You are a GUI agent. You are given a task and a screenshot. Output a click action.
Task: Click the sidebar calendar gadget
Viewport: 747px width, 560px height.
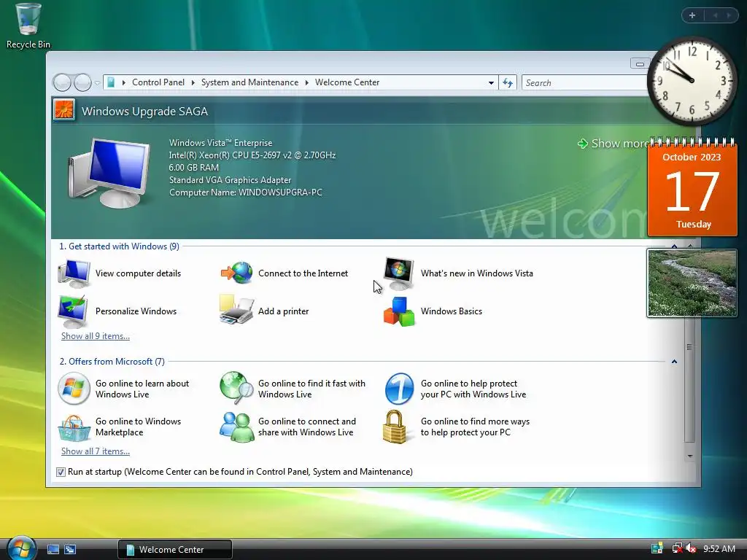coord(692,187)
